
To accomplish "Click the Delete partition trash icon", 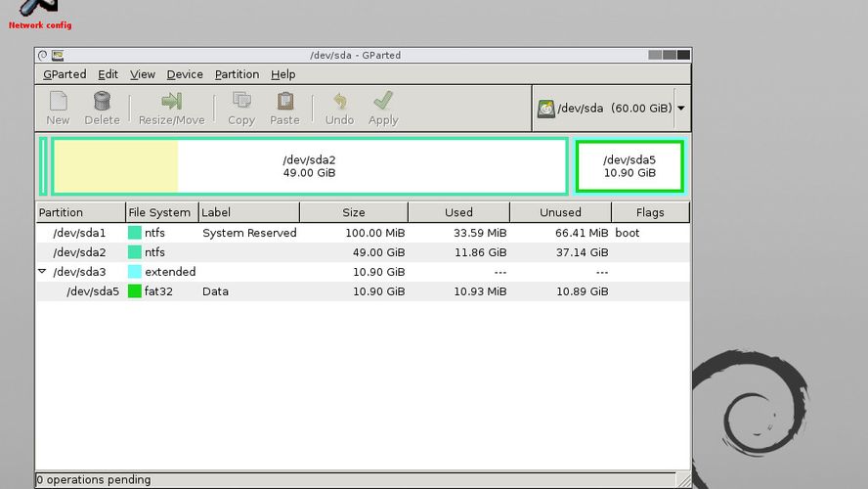I will click(x=102, y=101).
